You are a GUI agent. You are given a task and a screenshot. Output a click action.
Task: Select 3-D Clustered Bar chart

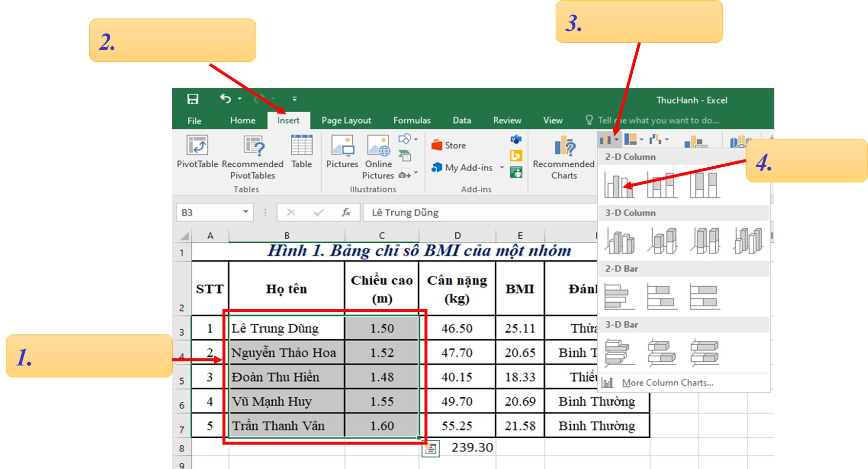click(620, 352)
